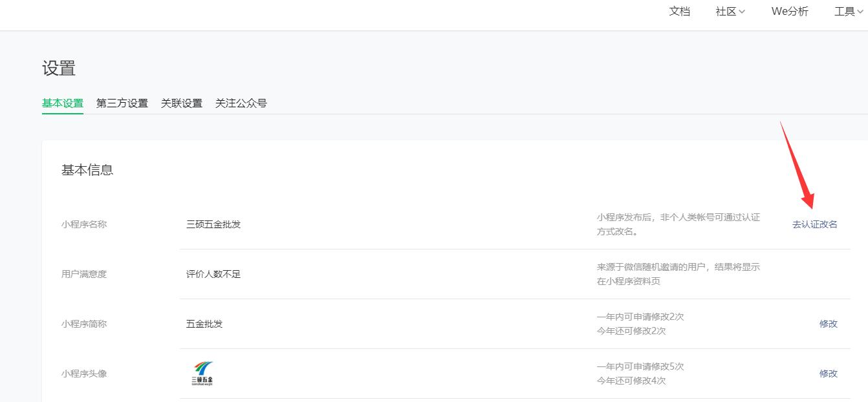868x402 pixels.
Task: Open the 社区 menu label
Action: click(726, 12)
